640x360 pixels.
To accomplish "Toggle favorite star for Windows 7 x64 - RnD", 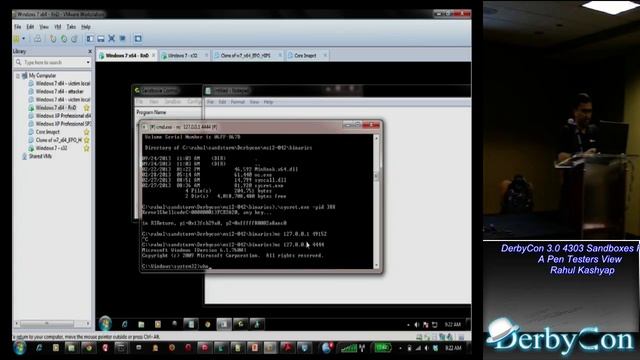I will click(87, 108).
